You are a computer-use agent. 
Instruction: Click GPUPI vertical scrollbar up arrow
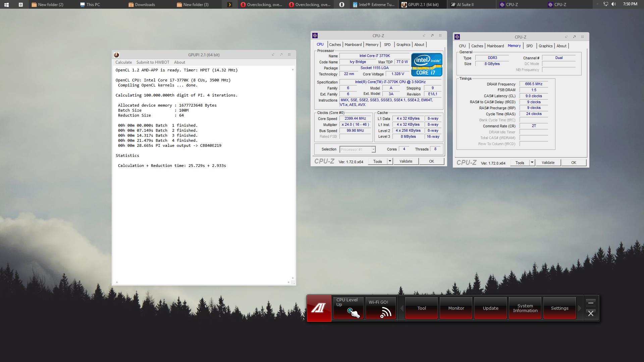click(293, 70)
